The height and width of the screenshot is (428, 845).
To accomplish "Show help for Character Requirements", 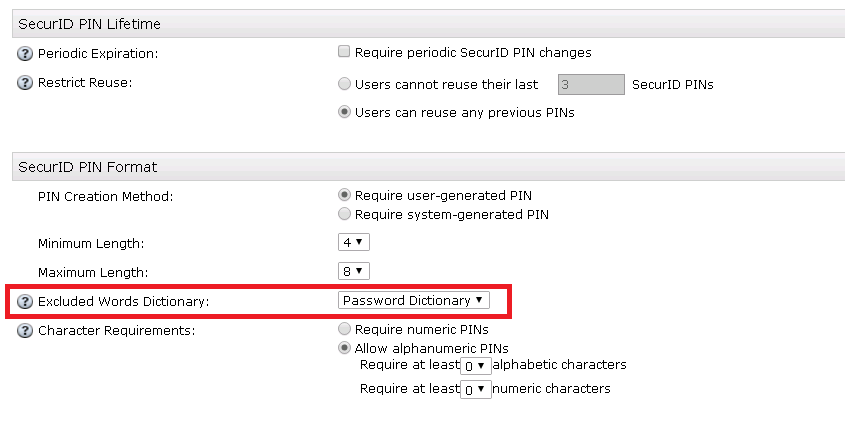I will pos(25,331).
